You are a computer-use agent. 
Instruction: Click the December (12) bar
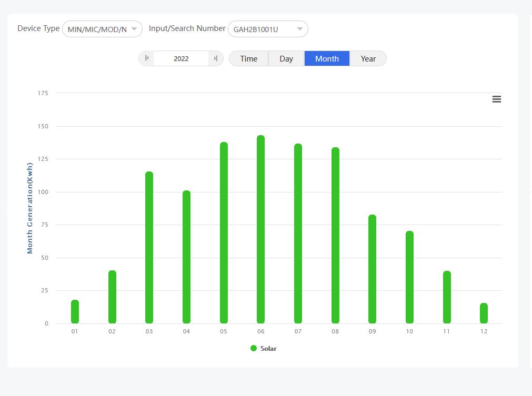484,313
